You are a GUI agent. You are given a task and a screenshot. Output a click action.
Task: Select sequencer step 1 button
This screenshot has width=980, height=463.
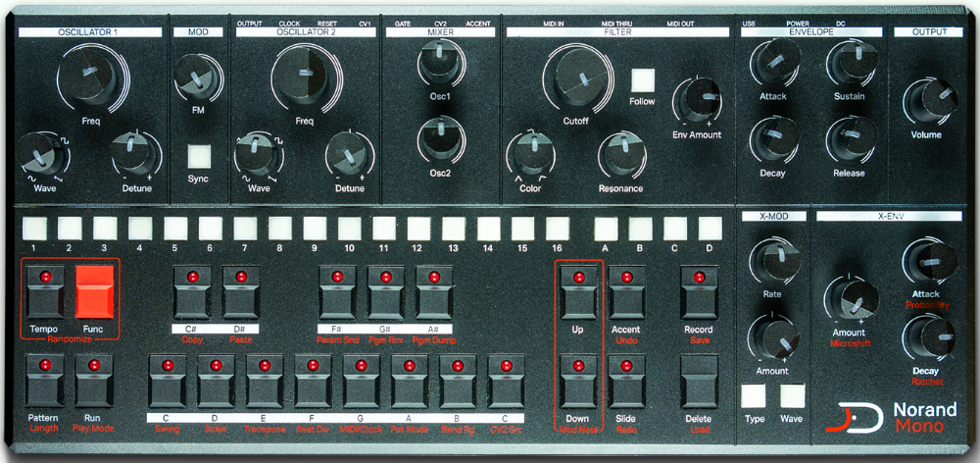33,229
